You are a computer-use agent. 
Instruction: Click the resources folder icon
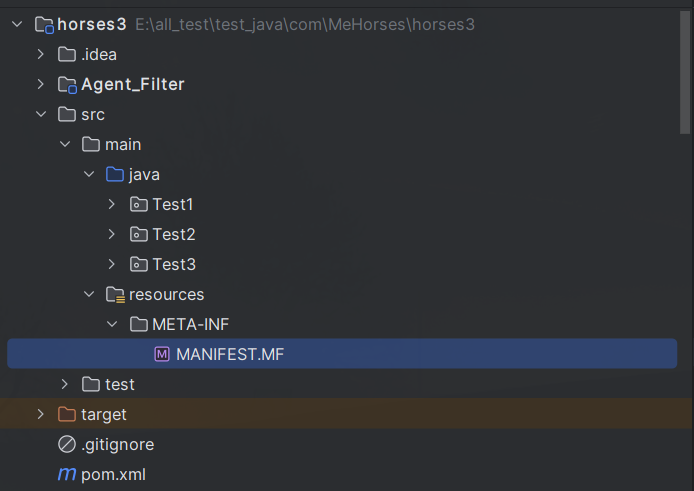[x=115, y=295]
